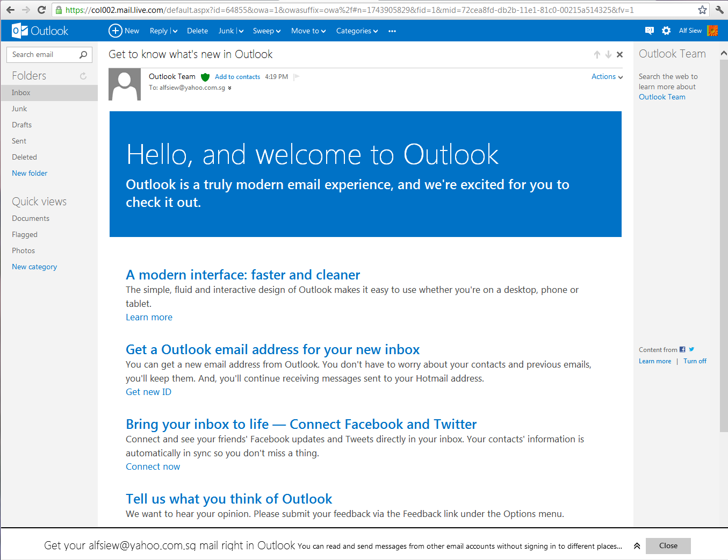The image size is (728, 560).
Task: Open the settings gear icon
Action: [666, 31]
